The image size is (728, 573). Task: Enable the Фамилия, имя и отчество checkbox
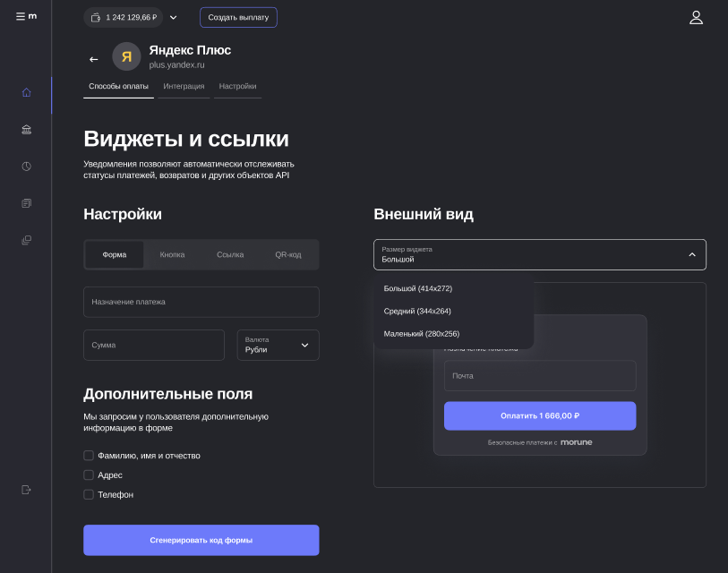[x=89, y=456]
